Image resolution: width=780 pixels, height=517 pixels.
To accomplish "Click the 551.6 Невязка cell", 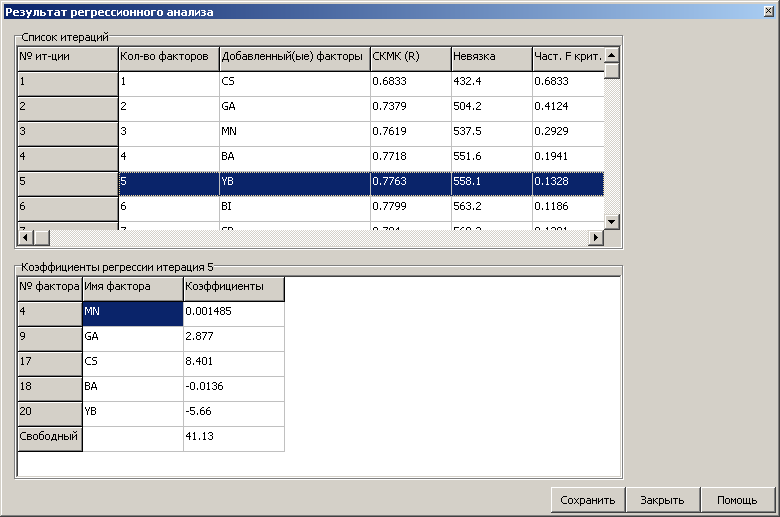I will click(x=492, y=159).
